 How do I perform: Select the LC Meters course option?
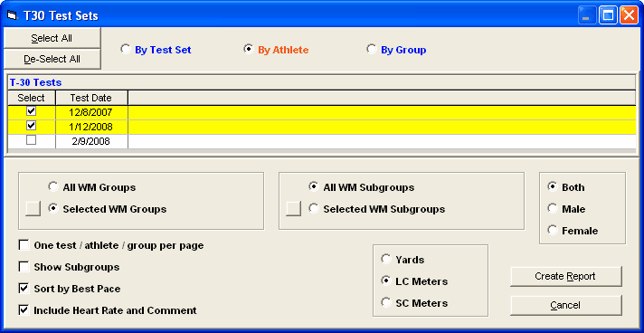coord(386,281)
